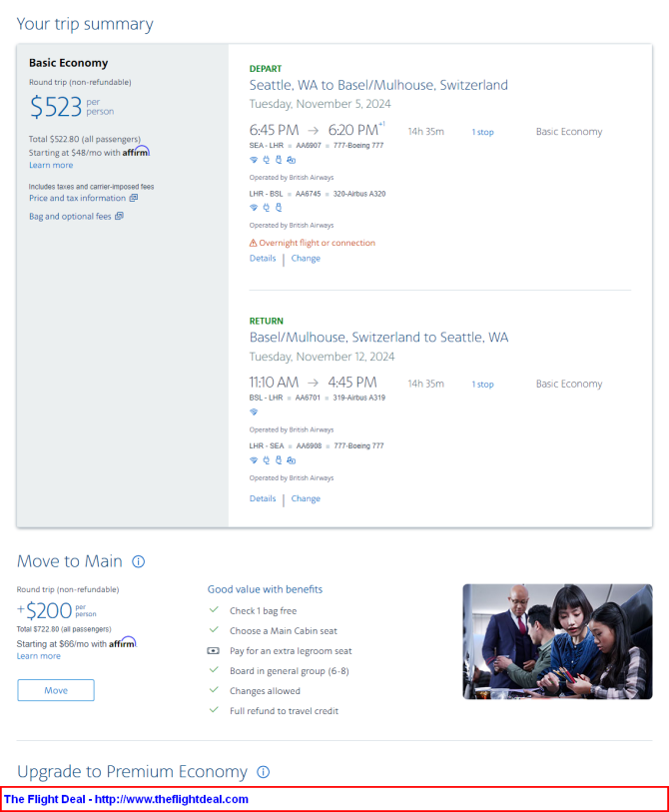
Task: Change the departing Seattle to Basel flight
Action: tap(306, 258)
